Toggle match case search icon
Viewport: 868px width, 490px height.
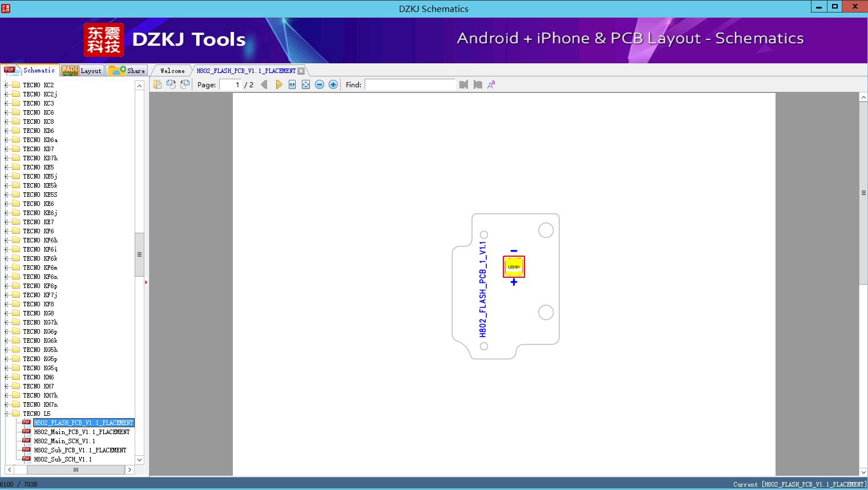point(491,84)
